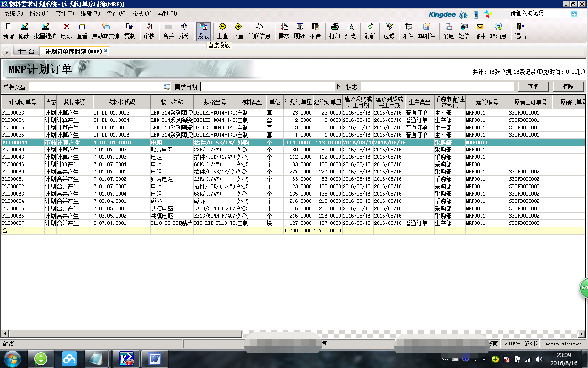Screen dimensions: 588x368
Task: Click the 删除 (Delete) toolbar icon
Action: (x=66, y=31)
